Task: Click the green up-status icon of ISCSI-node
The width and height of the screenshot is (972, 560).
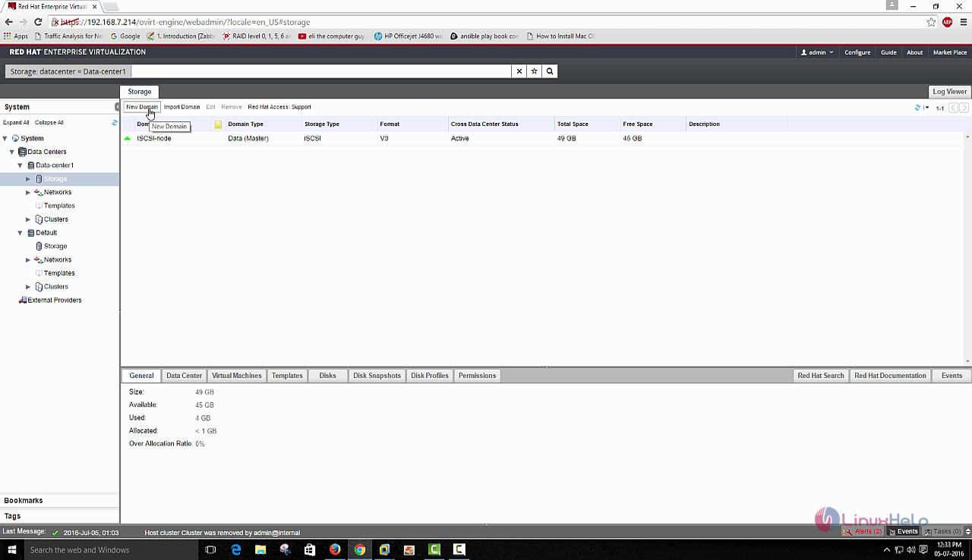Action: coord(128,138)
